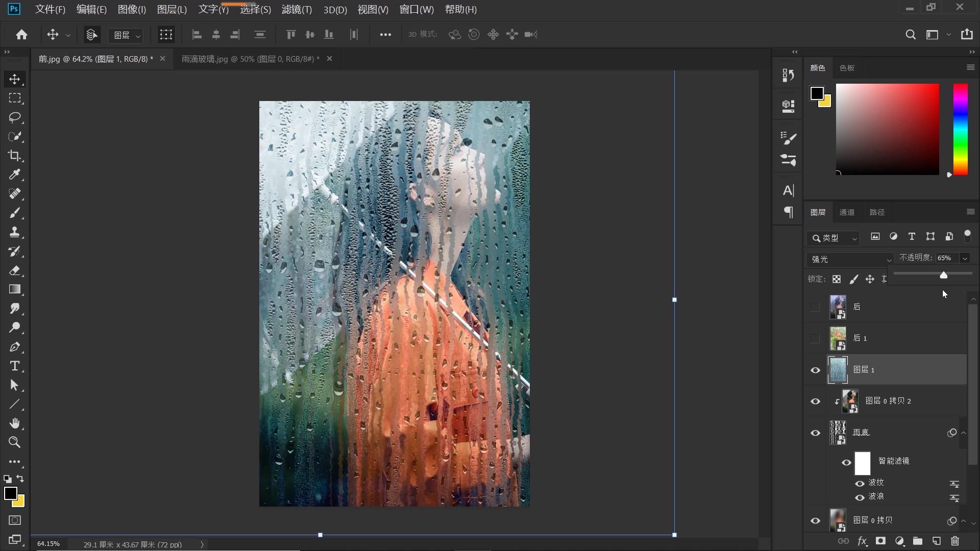Click the opacity slider handle
Image resolution: width=980 pixels, height=551 pixels.
tap(943, 275)
